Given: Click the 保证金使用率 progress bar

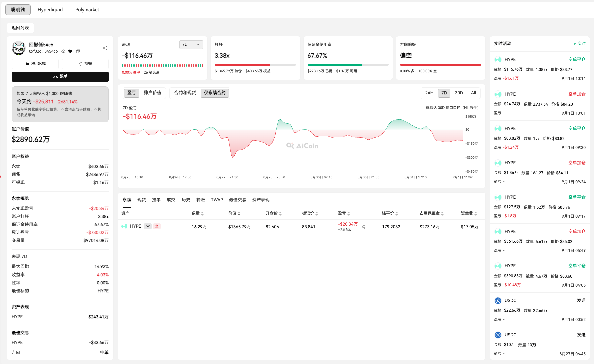Looking at the screenshot, I should coord(348,65).
